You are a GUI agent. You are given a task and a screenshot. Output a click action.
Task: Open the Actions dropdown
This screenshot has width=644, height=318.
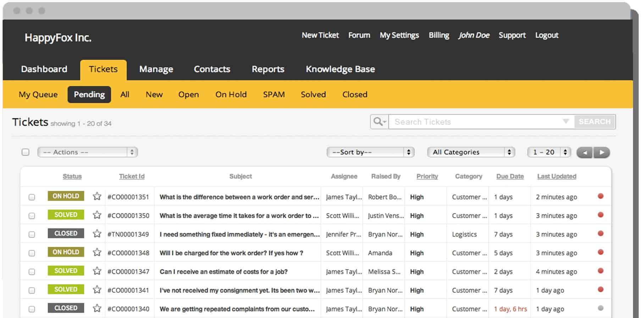88,152
